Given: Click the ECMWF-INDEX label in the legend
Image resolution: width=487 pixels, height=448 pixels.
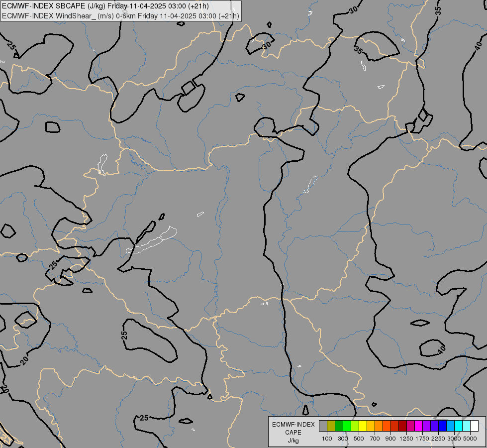Looking at the screenshot, I should 293,425.
